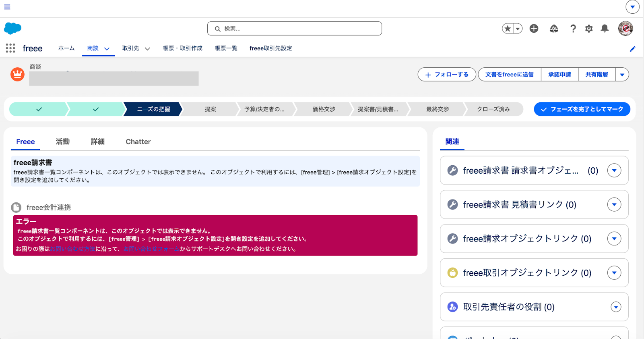Image resolution: width=644 pixels, height=339 pixels.
Task: Open the お問い合わせ方法 link
Action: pos(72,249)
